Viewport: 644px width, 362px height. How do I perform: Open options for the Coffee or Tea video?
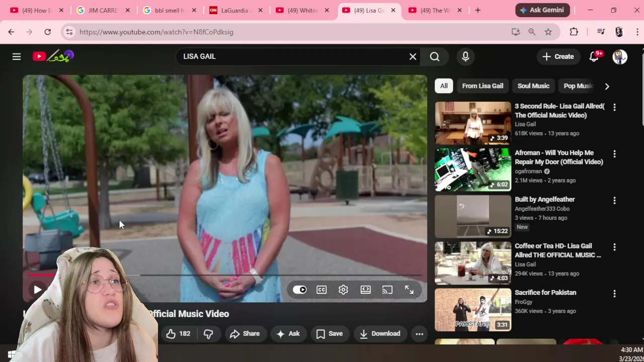[614, 247]
